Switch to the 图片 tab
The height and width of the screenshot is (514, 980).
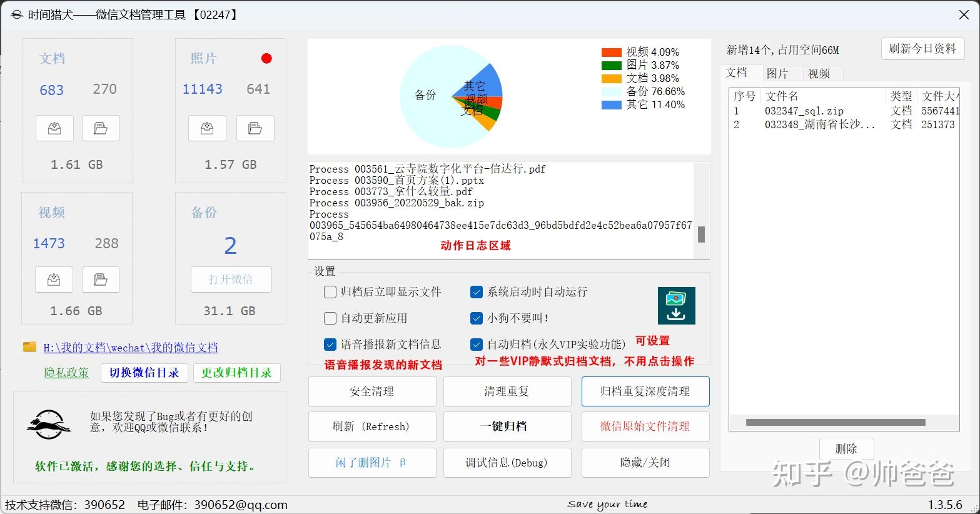[x=777, y=73]
